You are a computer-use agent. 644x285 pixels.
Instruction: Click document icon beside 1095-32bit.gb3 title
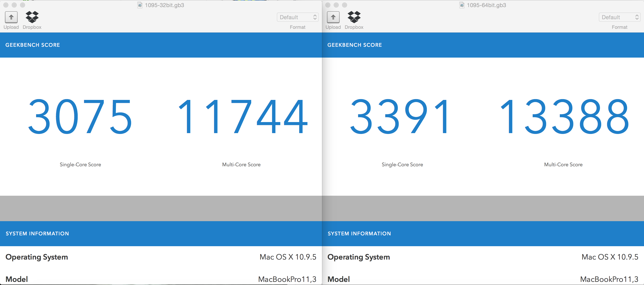point(140,5)
